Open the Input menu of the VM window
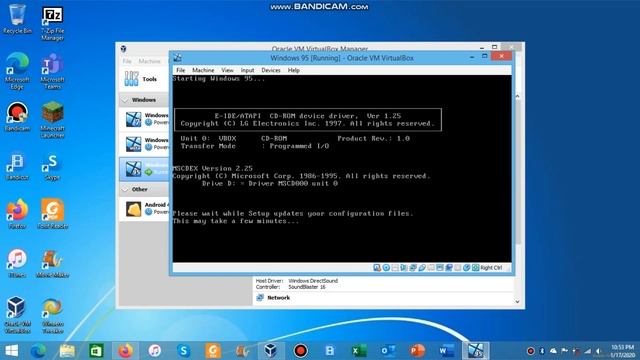Screen dimensions: 640x360 pyautogui.click(x=247, y=70)
